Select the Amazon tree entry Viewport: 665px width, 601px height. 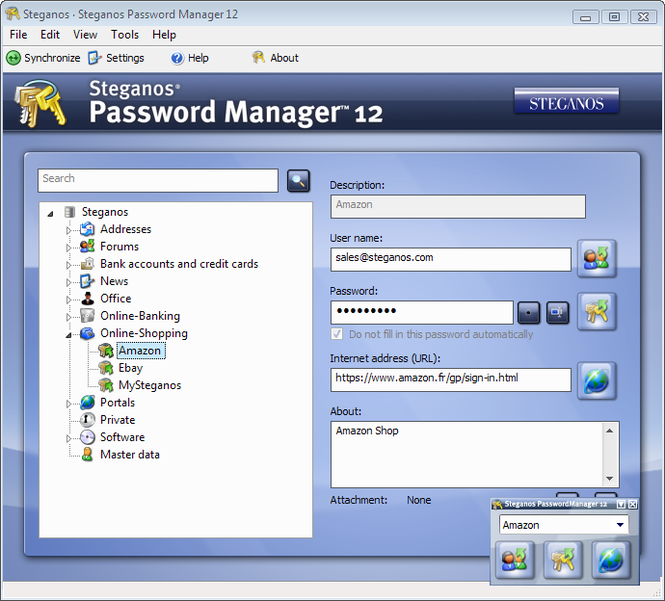coord(140,351)
